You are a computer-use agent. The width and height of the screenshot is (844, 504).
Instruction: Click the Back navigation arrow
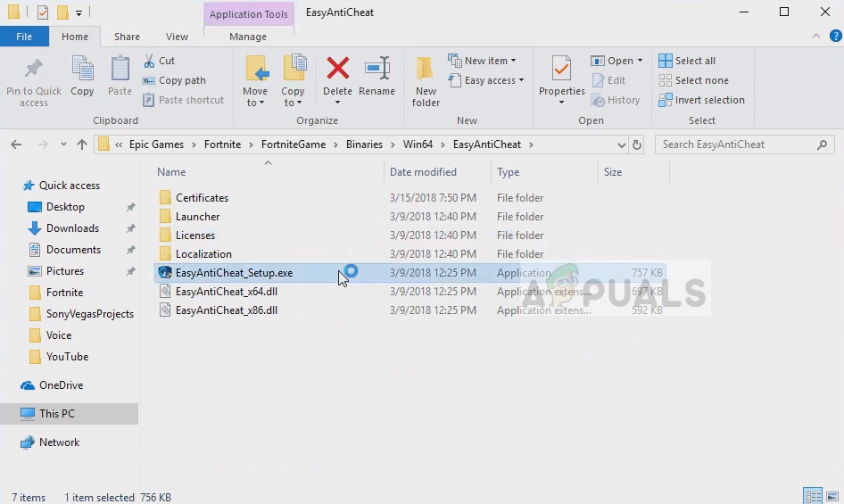tap(16, 145)
